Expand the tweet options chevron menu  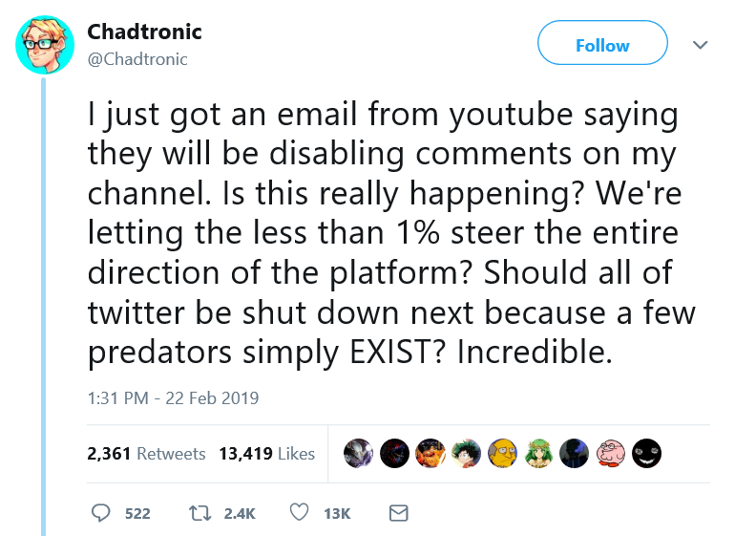(x=700, y=45)
